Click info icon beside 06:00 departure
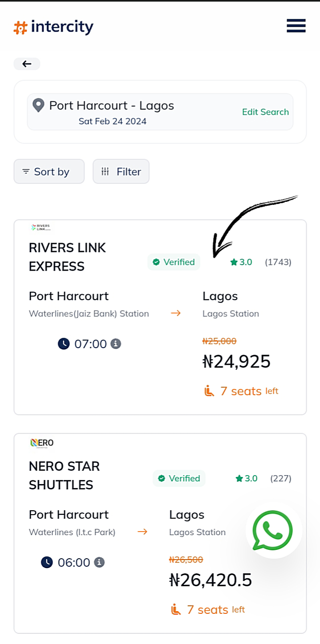The image size is (320, 644). [x=99, y=562]
